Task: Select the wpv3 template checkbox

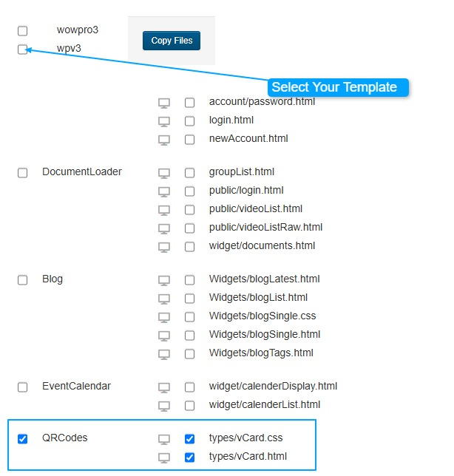Action: click(23, 50)
